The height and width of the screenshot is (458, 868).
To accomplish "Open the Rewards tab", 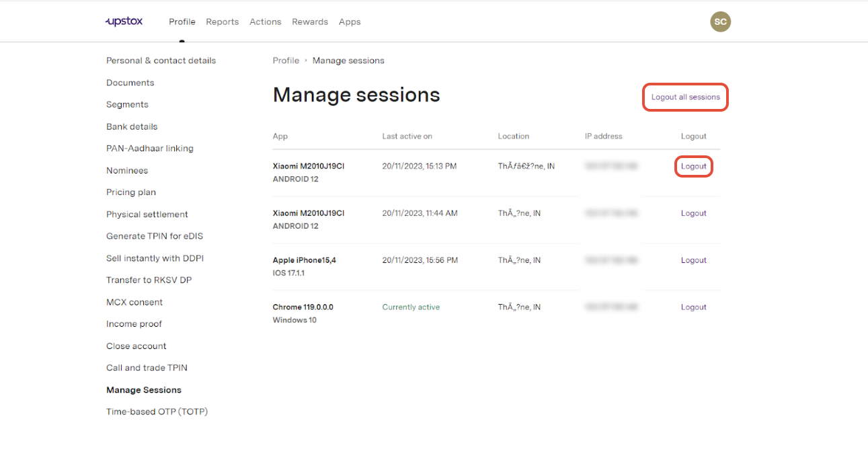I will tap(310, 22).
